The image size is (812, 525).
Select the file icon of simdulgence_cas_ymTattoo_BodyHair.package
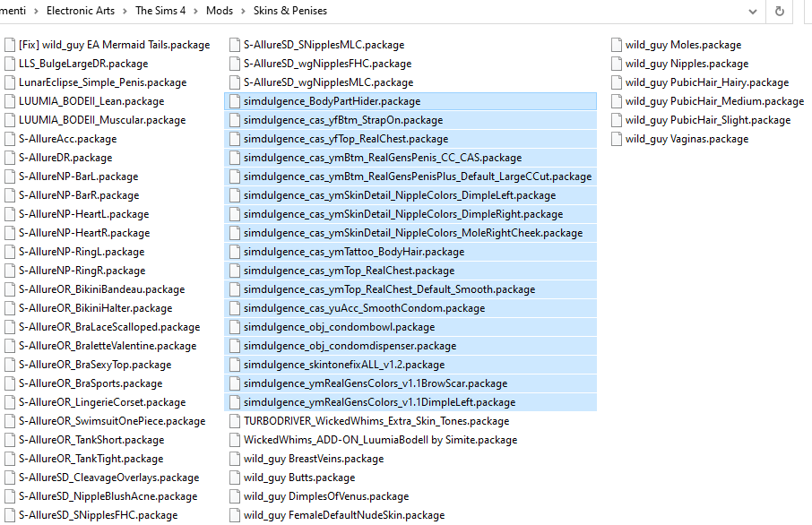click(235, 252)
